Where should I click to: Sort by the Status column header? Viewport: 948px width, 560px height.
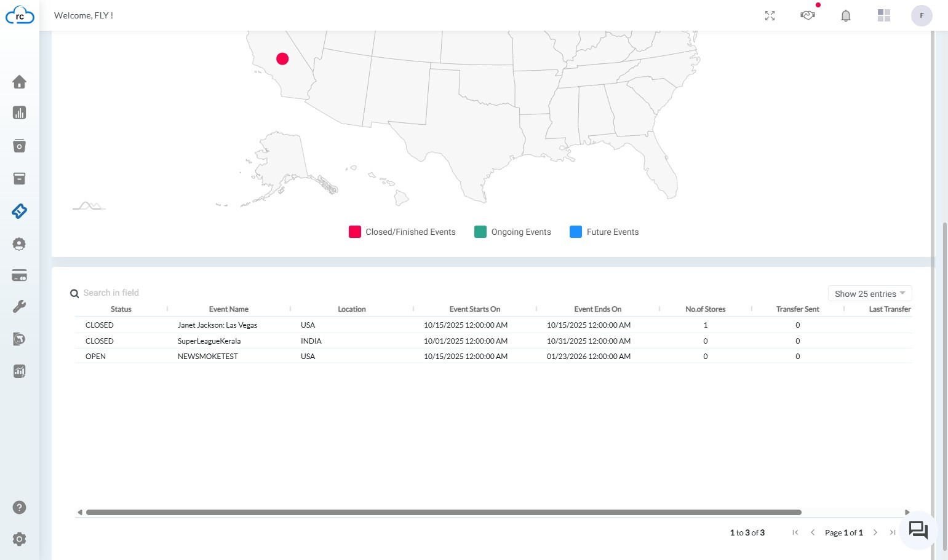[x=121, y=309]
